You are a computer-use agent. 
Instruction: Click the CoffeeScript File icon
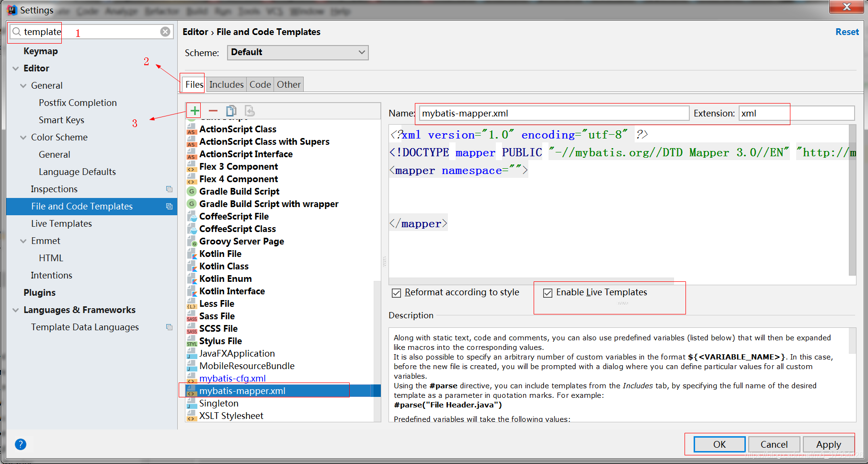click(192, 217)
